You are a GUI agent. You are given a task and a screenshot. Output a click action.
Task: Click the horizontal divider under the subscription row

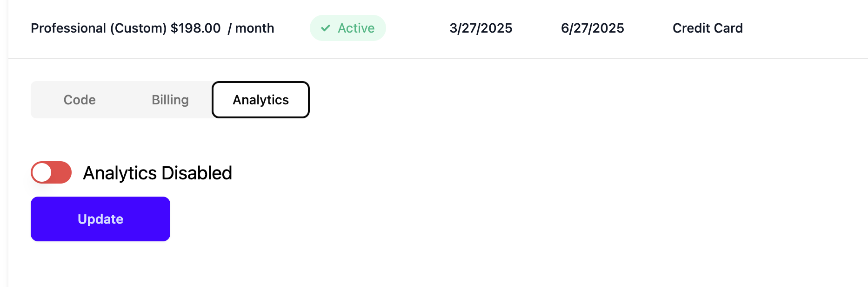pos(438,58)
